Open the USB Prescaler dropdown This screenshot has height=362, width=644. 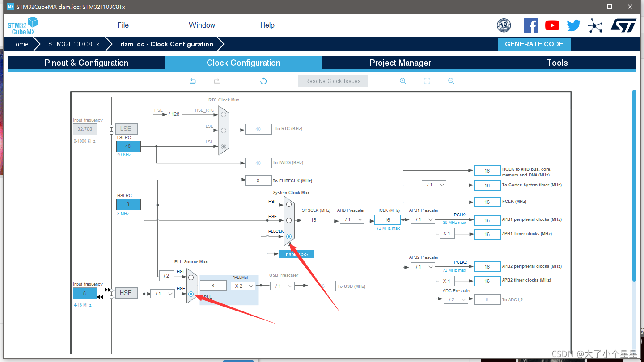(x=282, y=286)
